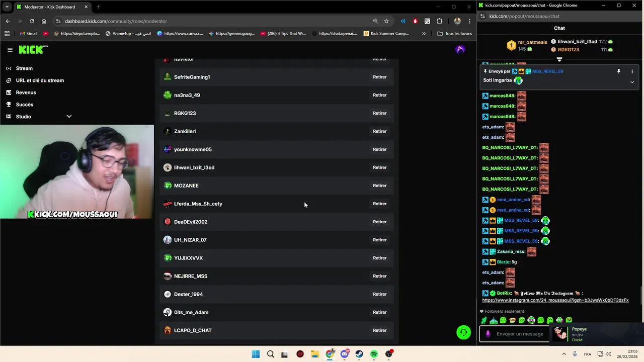
Task: Bookmark this page with the star
Action: pyautogui.click(x=386, y=21)
